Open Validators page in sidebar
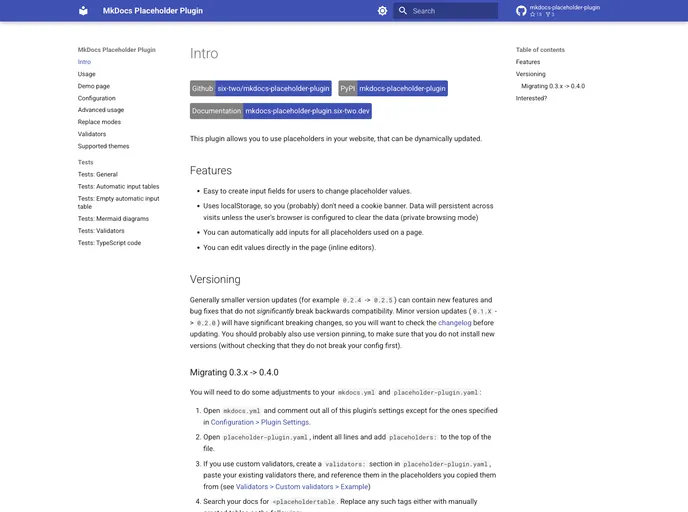688x512 pixels. (92, 134)
